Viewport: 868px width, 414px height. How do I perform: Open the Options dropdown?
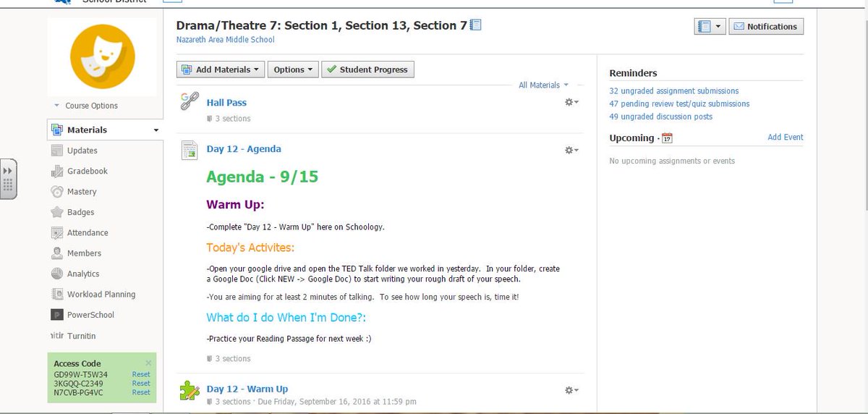293,69
